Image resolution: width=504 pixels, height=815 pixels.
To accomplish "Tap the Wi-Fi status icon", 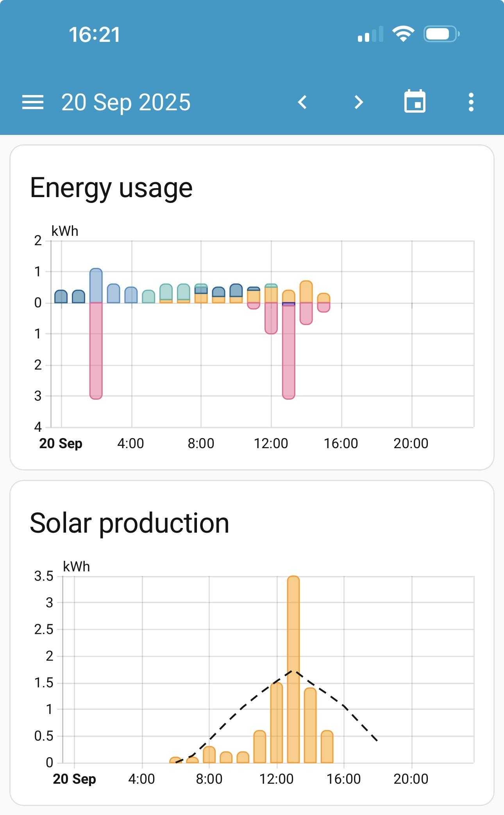I will (x=403, y=34).
